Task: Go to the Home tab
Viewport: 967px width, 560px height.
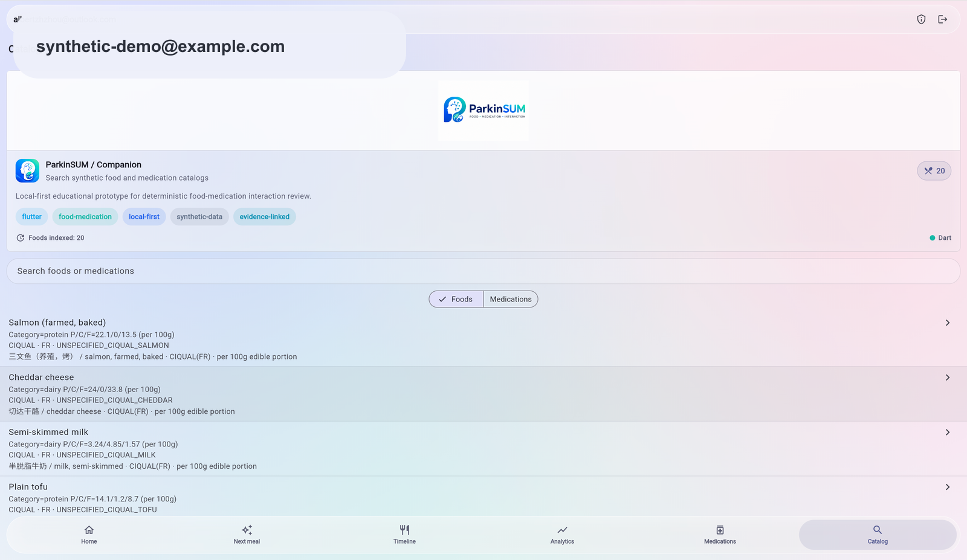Action: tap(89, 535)
